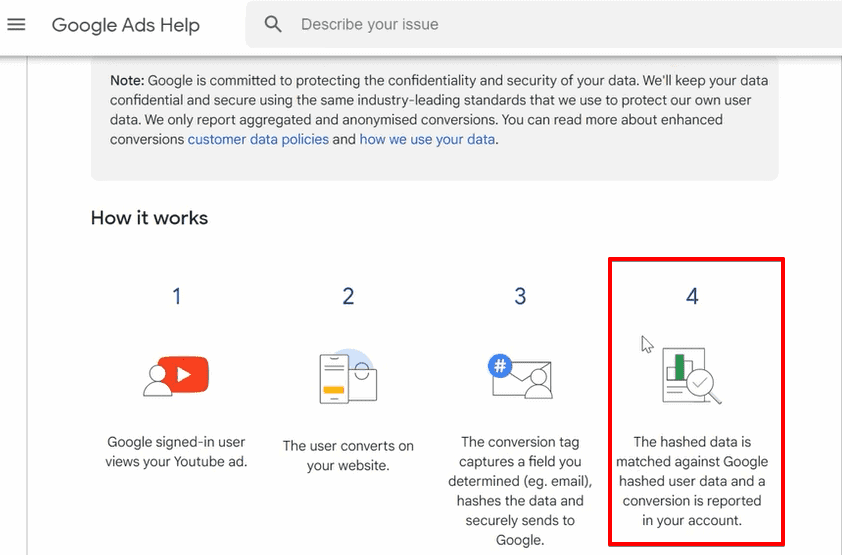Click text 'Google signed-in user views your Youtube ad.'

coord(176,452)
